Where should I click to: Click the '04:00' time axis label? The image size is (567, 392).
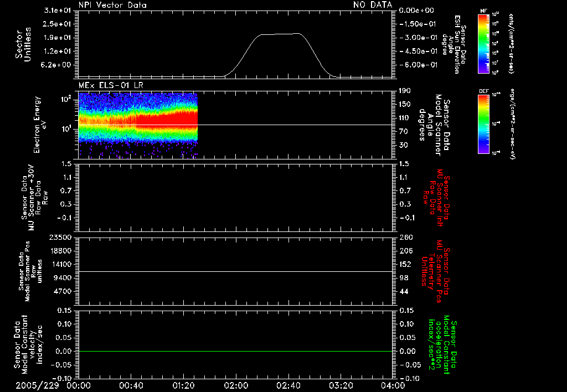point(393,385)
